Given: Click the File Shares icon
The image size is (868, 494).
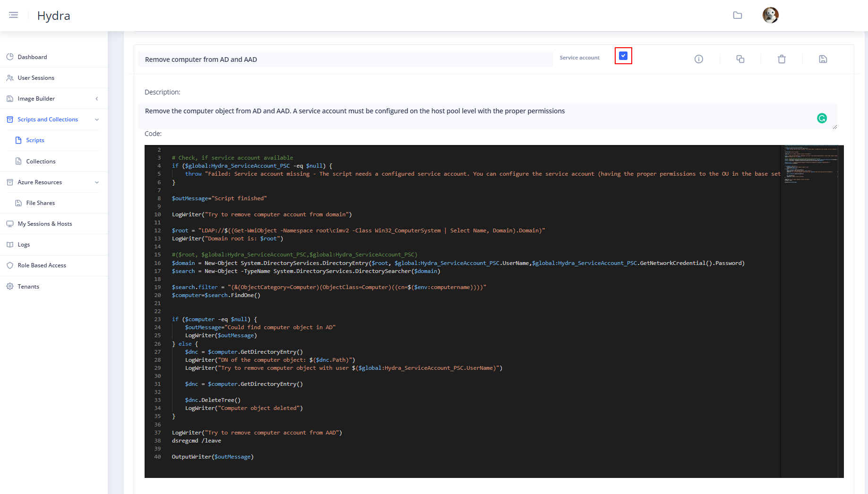Looking at the screenshot, I should [x=18, y=203].
